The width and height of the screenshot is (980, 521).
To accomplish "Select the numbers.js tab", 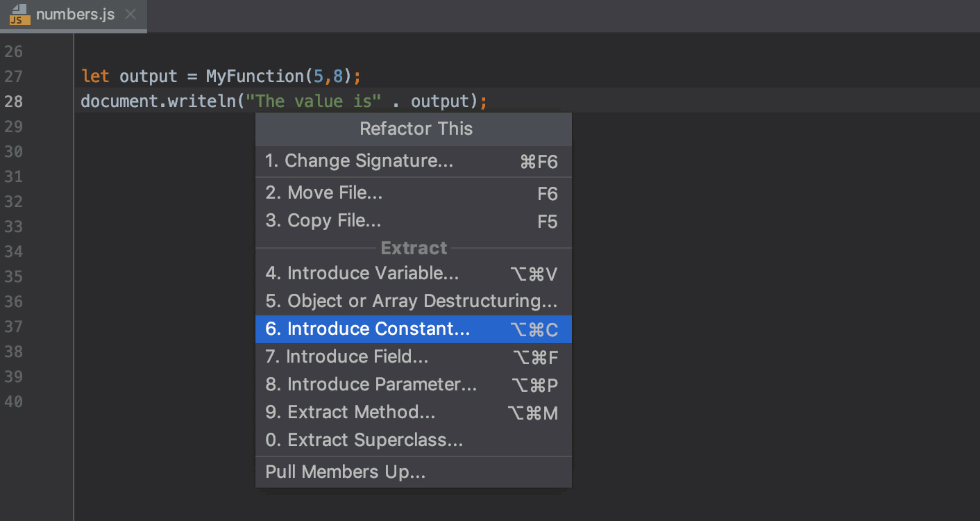I will 74,15.
